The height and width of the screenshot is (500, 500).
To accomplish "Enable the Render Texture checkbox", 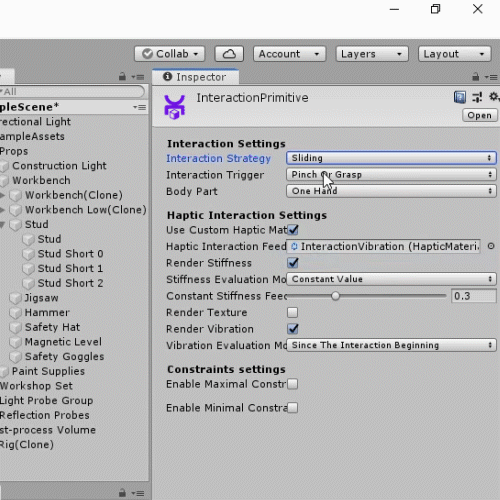I will (293, 312).
